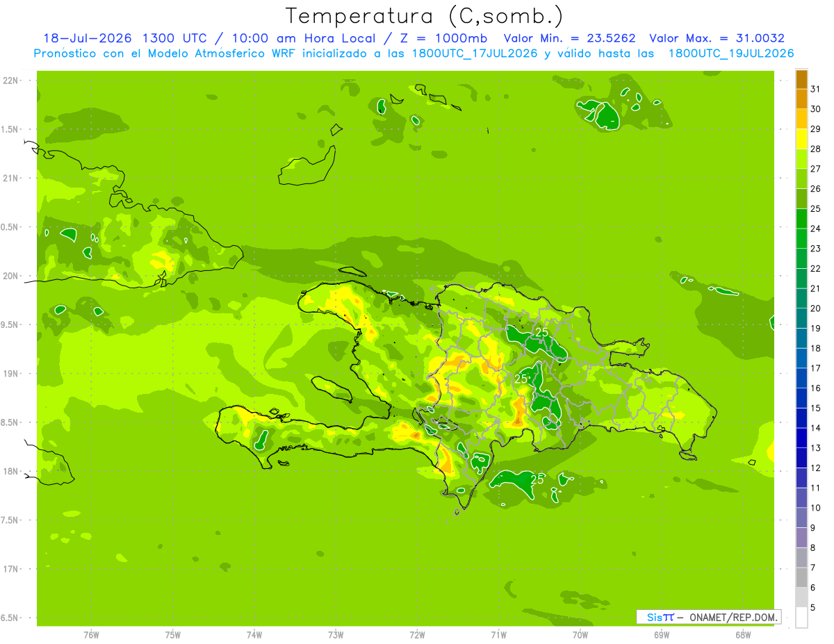Click the legend scale number 14

pos(816,428)
